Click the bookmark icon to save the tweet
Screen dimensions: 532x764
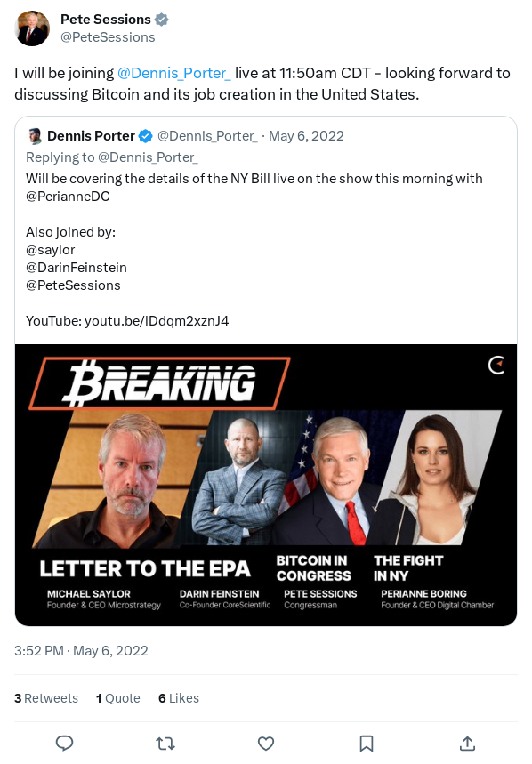[366, 744]
